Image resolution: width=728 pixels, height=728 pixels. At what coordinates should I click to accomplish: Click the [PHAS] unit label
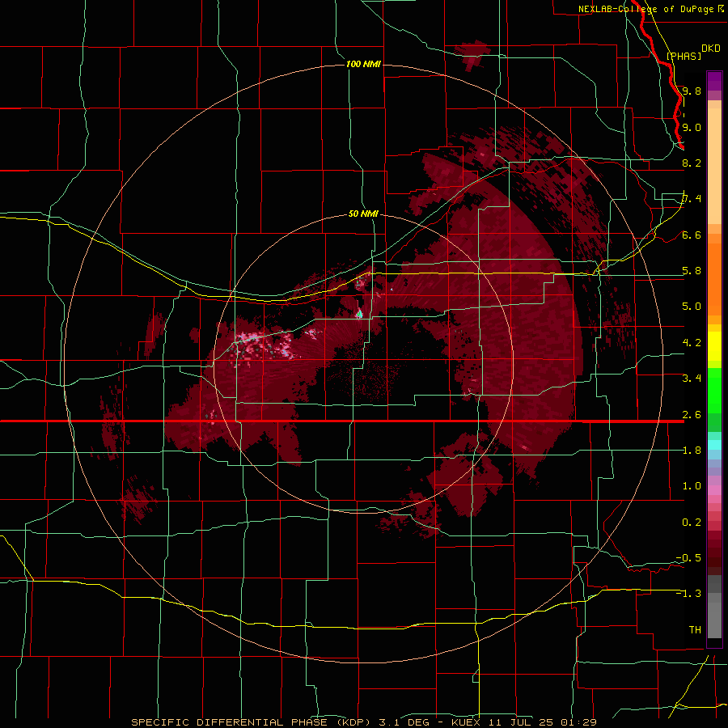684,56
